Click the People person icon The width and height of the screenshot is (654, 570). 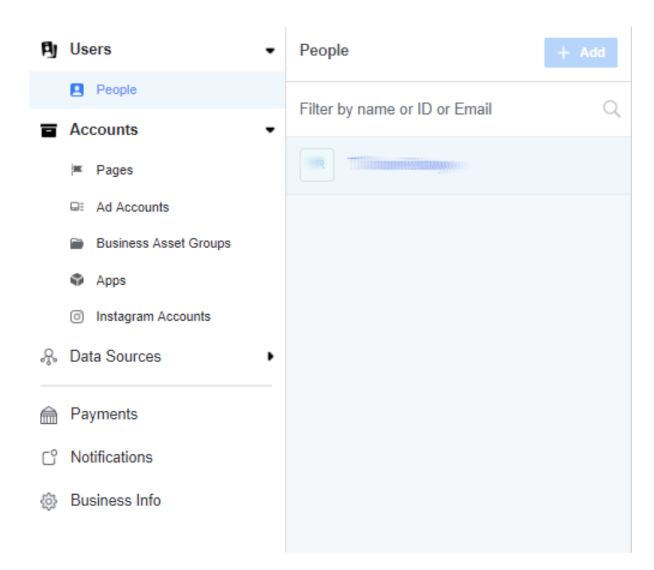pos(77,90)
